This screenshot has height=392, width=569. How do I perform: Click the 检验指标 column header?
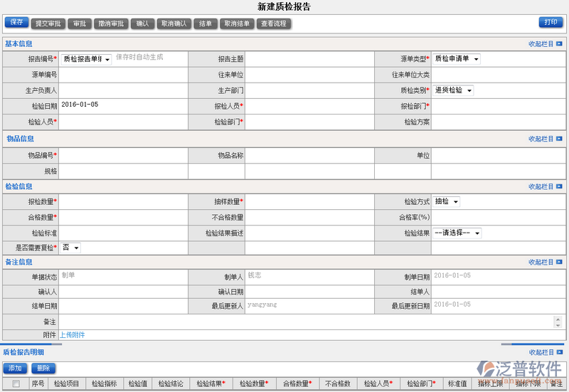coord(105,383)
